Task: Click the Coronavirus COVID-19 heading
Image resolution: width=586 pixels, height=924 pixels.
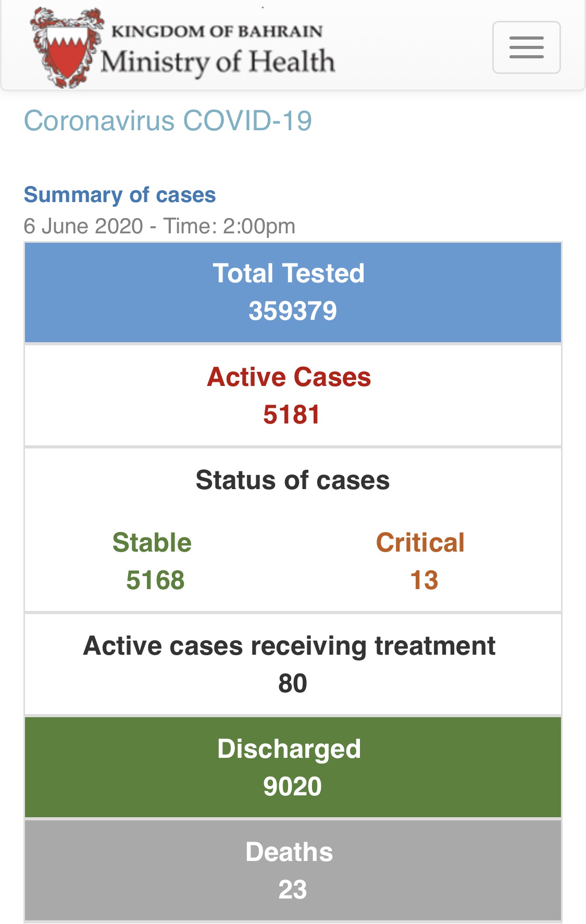Action: pyautogui.click(x=168, y=121)
